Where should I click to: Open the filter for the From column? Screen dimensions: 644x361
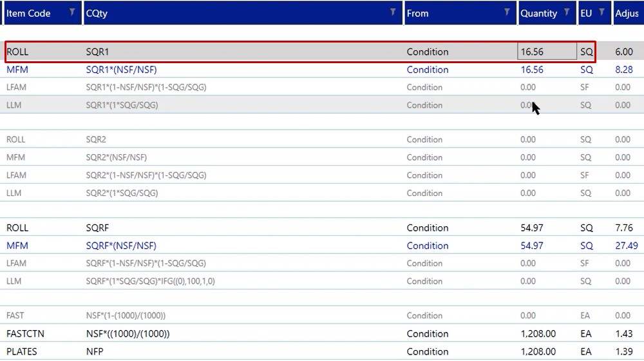coord(507,12)
